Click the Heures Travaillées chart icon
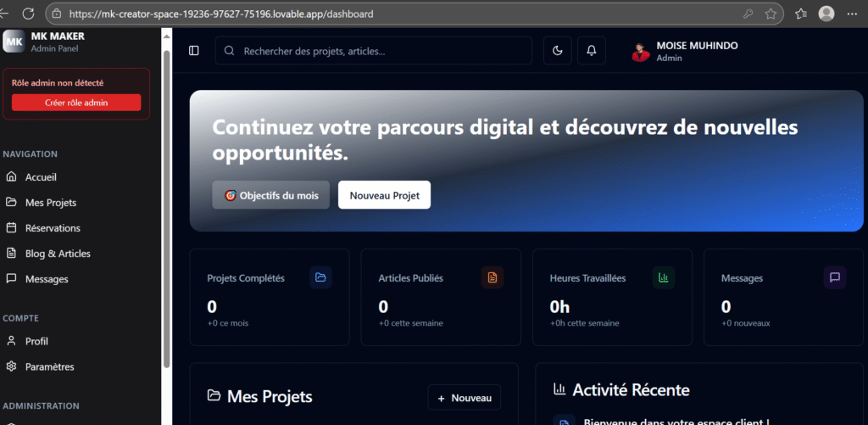This screenshot has width=868, height=425. [x=663, y=277]
